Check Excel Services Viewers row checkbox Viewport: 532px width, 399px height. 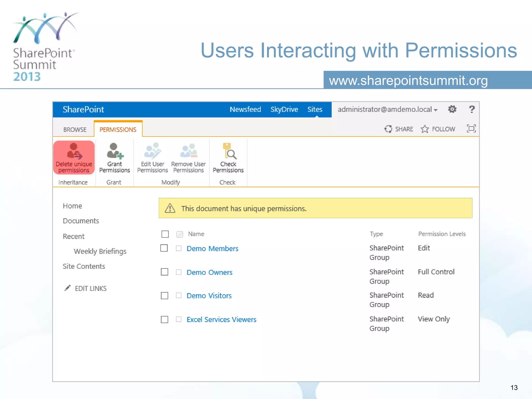pos(165,319)
